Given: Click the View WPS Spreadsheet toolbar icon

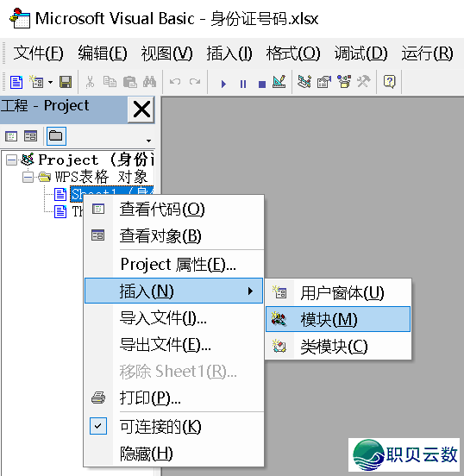Looking at the screenshot, I should point(16,82).
